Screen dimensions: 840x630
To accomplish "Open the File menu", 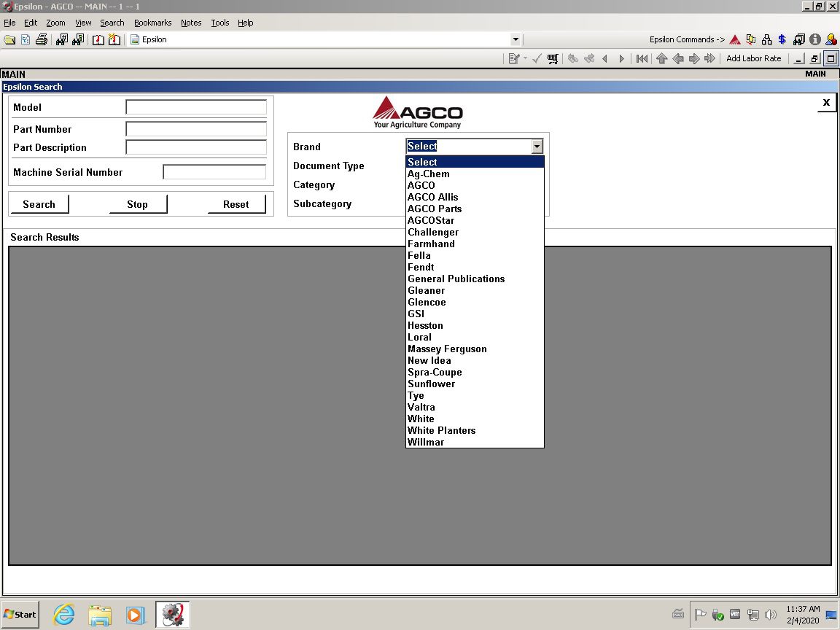I will tap(9, 23).
